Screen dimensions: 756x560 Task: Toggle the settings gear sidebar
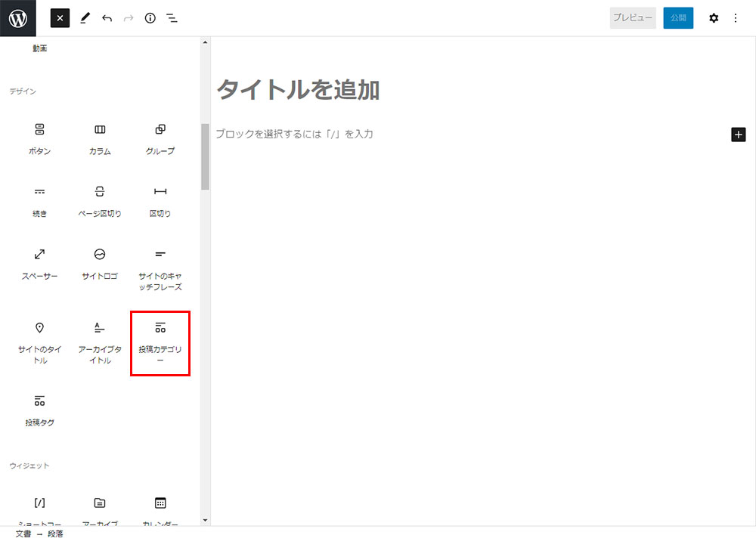713,18
